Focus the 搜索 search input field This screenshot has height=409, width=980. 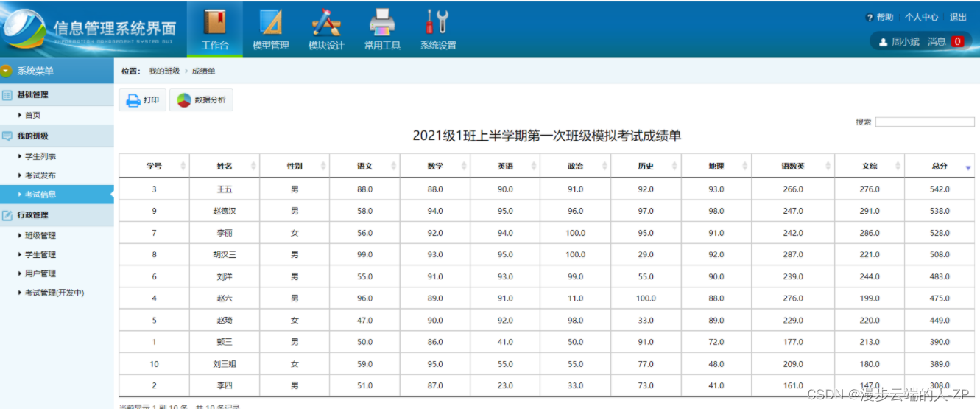click(x=925, y=122)
